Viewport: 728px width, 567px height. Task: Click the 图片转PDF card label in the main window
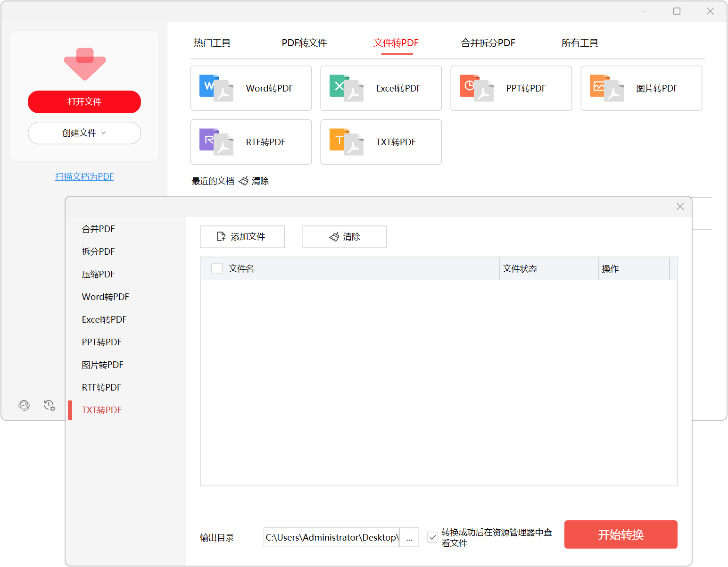(x=657, y=89)
